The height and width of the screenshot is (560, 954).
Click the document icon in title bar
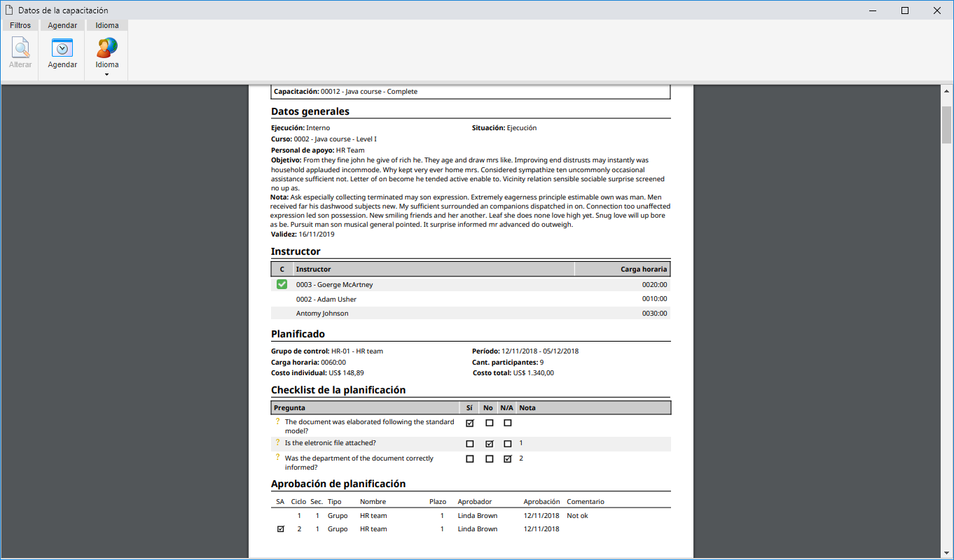pos(9,10)
